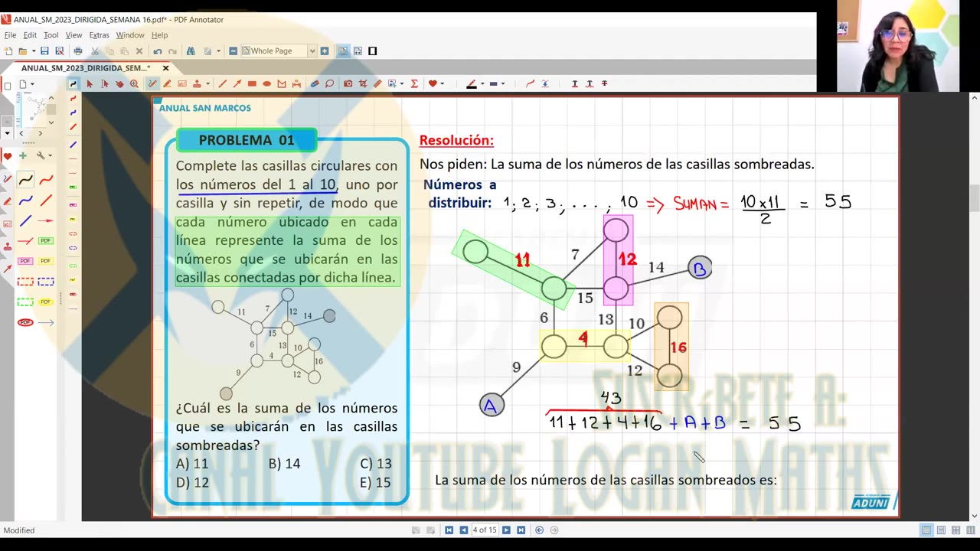Toggle single page view in the status bar
This screenshot has height=551, width=980.
926,530
